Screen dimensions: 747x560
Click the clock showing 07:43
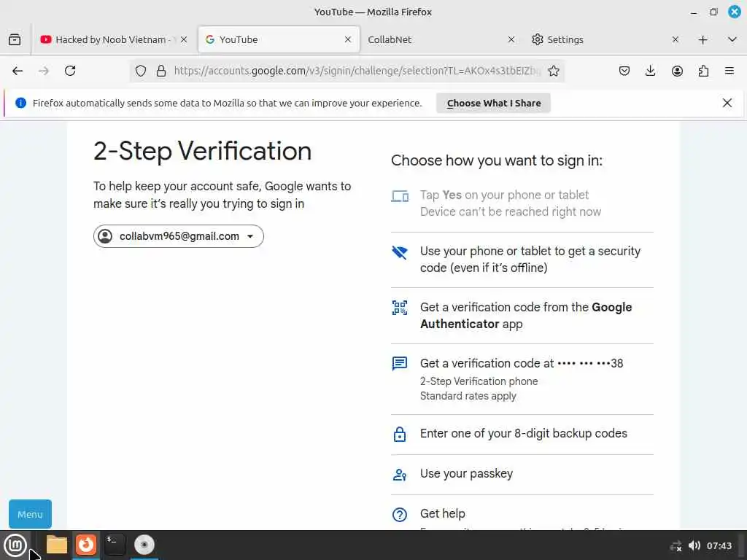coord(719,545)
